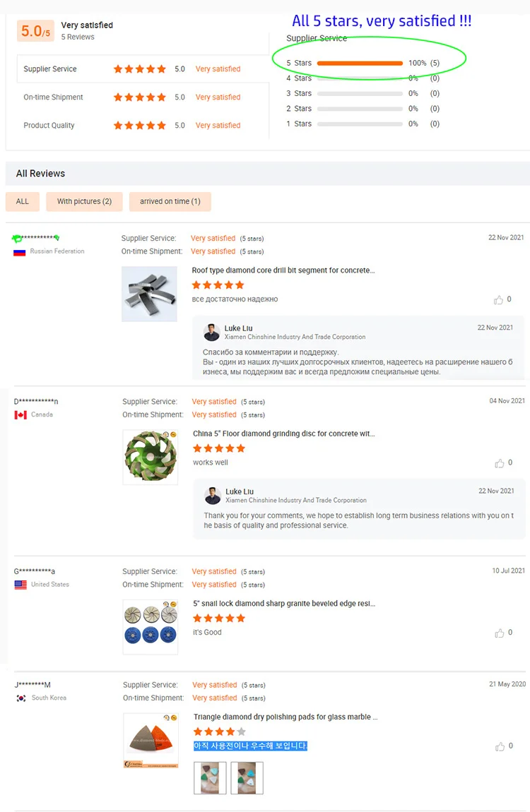Select the Product Quality rating row
The height and width of the screenshot is (812, 530).
143,125
